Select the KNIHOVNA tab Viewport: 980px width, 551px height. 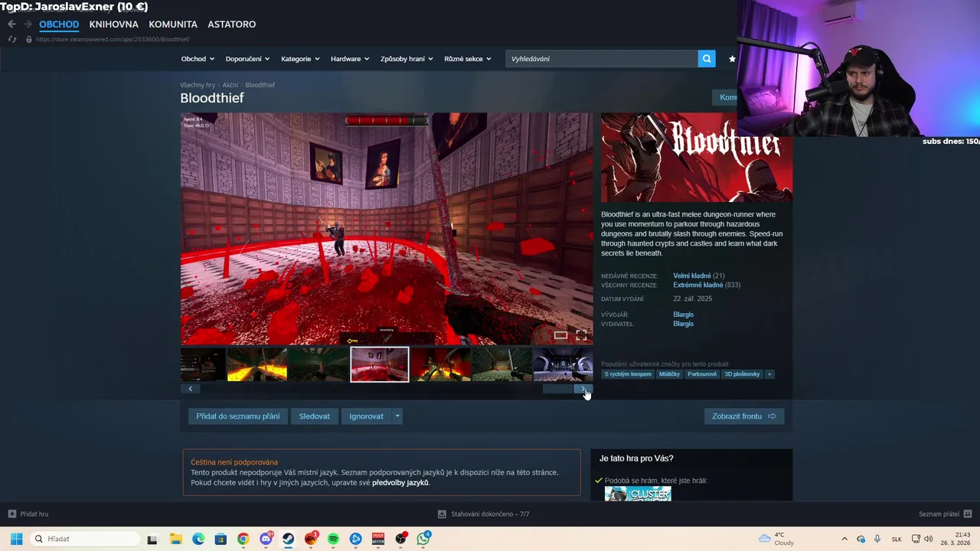113,24
